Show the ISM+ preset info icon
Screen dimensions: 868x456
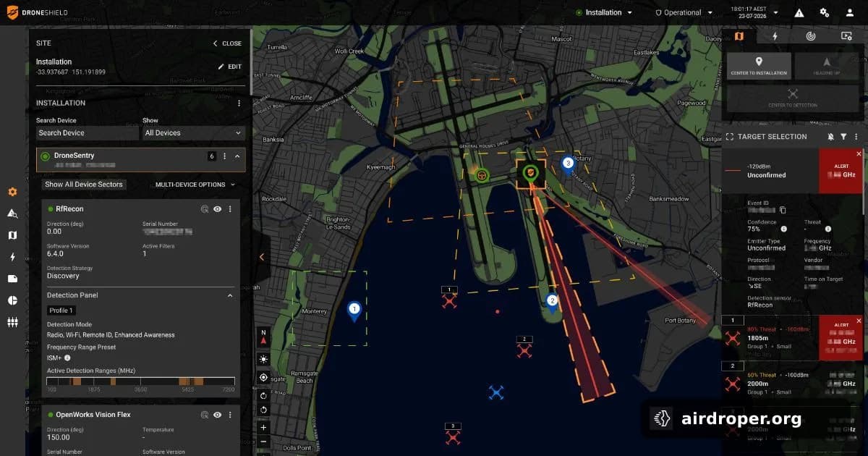coord(67,358)
